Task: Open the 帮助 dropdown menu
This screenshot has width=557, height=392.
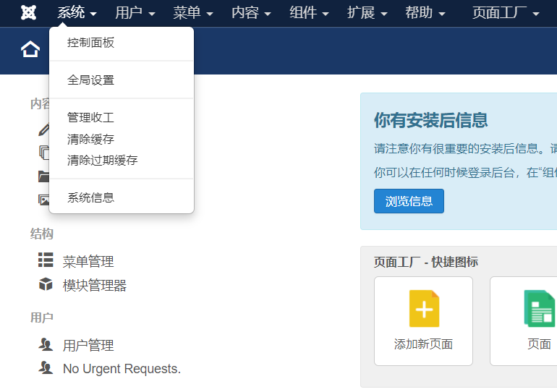Action: point(425,13)
